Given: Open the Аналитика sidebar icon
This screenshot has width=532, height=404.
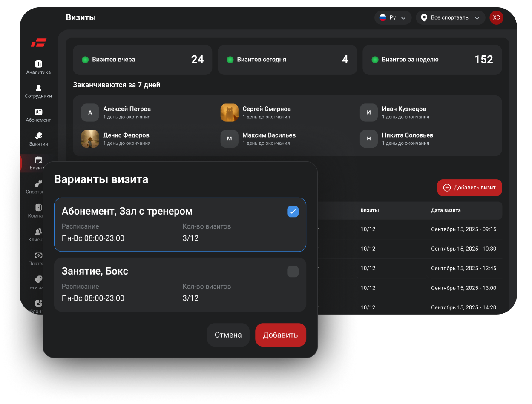Looking at the screenshot, I should tap(38, 64).
